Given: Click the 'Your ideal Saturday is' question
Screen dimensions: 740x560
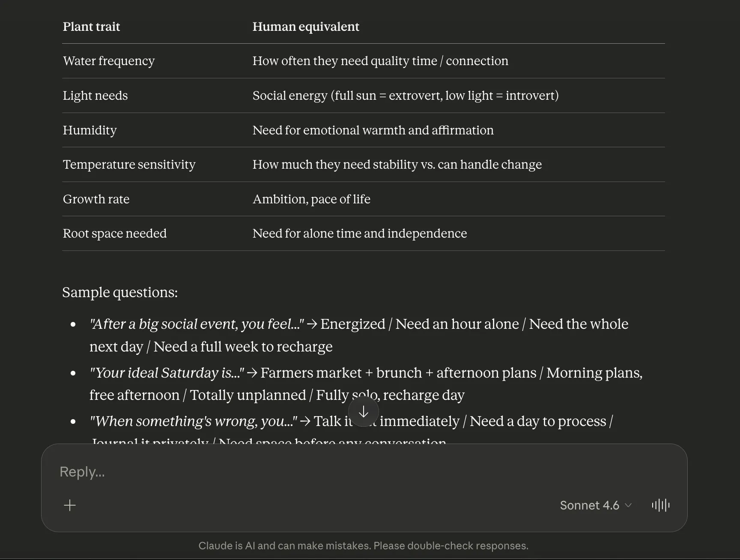Looking at the screenshot, I should 167,373.
